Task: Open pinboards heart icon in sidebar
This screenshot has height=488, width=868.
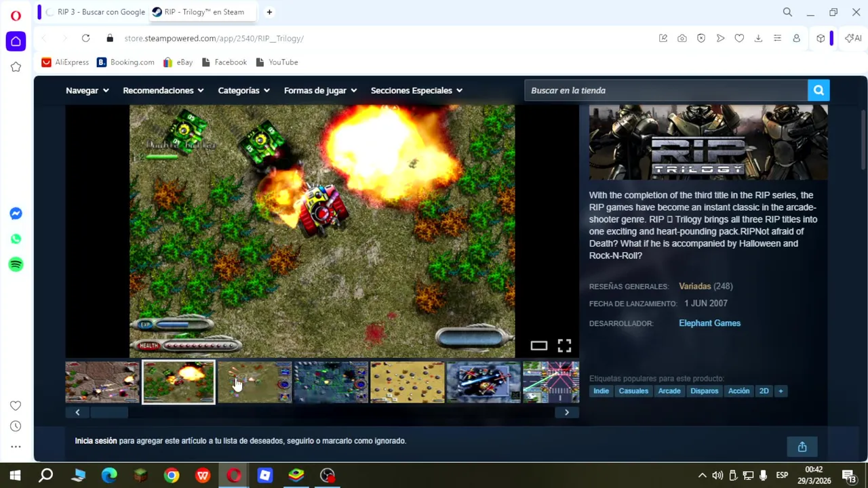Action: pos(16,405)
